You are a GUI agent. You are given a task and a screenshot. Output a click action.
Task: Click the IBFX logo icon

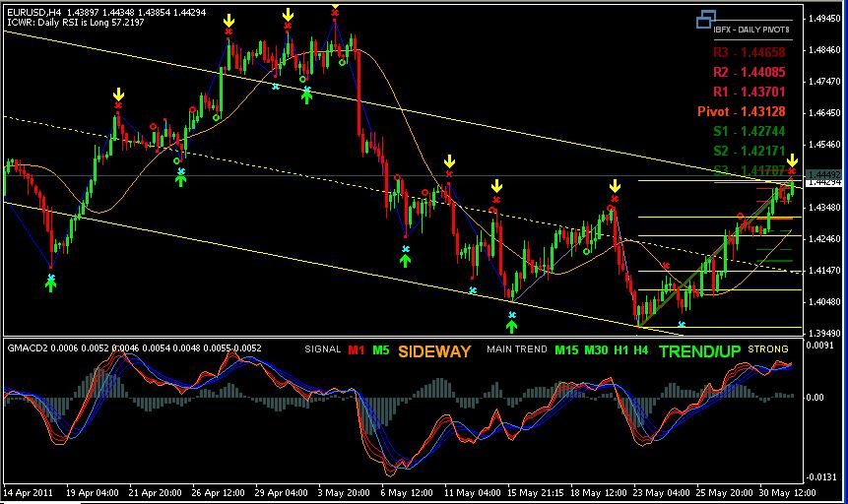pos(706,20)
